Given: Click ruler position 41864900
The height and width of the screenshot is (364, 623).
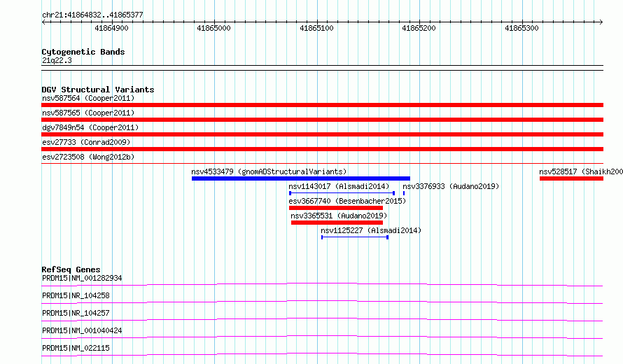Looking at the screenshot, I should 111,28.
